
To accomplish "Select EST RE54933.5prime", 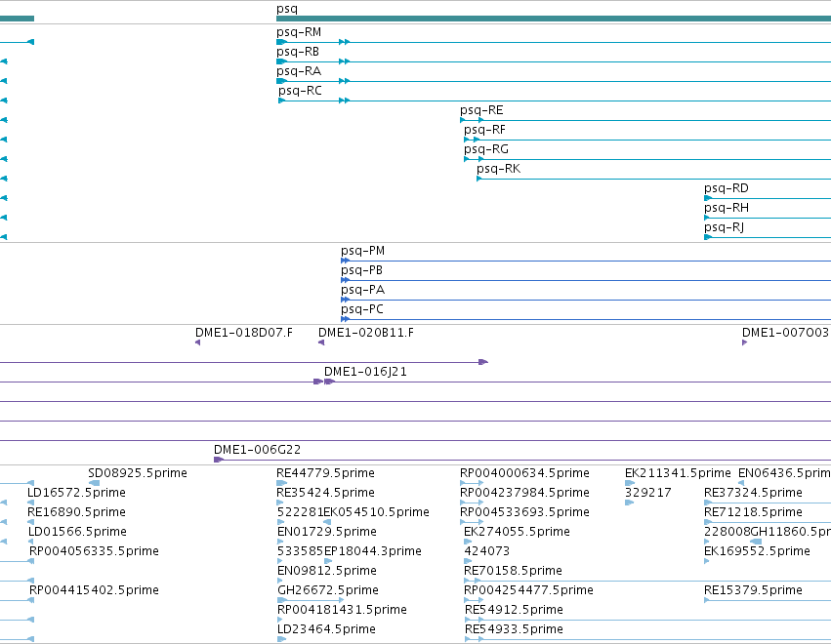I will (x=514, y=629).
